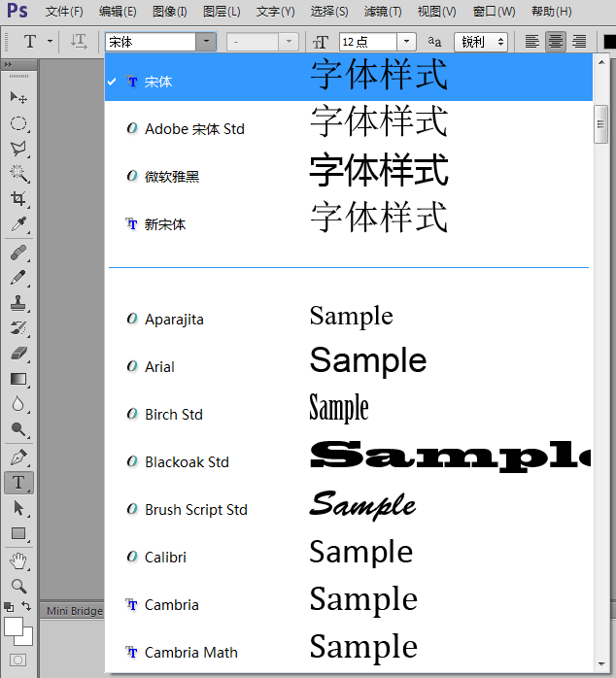This screenshot has height=678, width=616.
Task: Open the 编辑(E) menu
Action: point(118,12)
